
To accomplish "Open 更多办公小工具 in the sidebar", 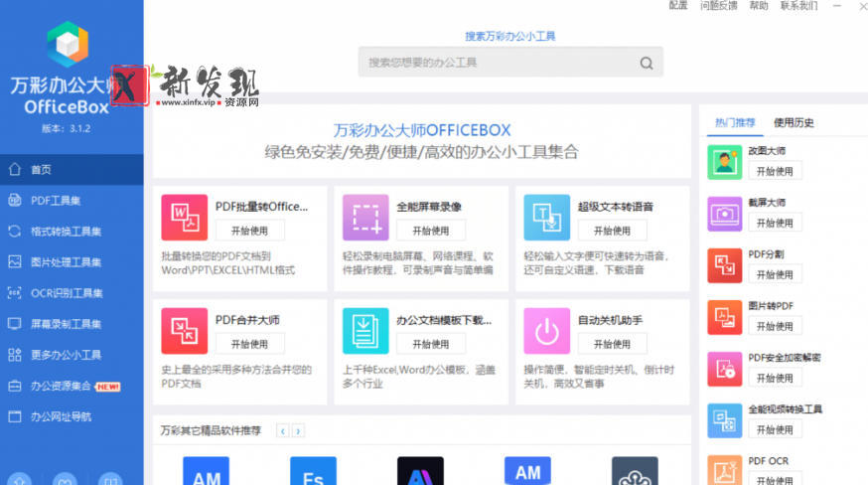I will click(72, 355).
